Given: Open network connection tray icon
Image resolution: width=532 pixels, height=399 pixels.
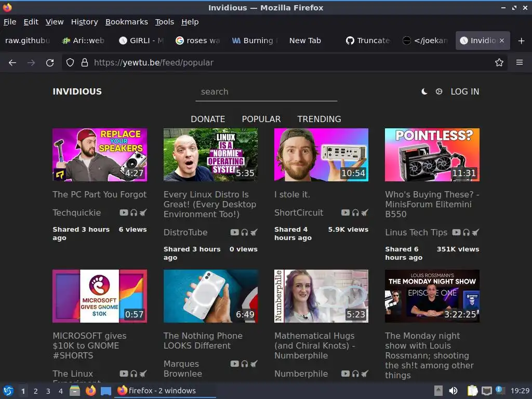Looking at the screenshot, I should (486, 391).
